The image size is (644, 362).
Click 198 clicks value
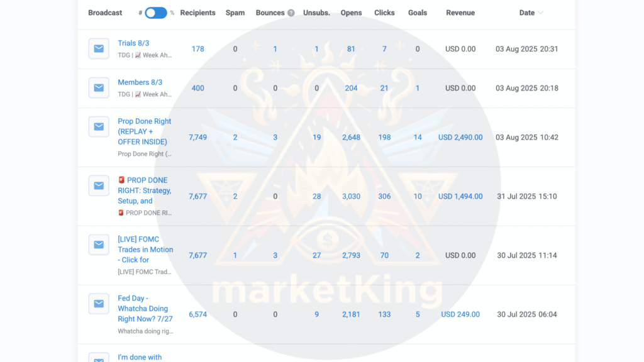[384, 138]
